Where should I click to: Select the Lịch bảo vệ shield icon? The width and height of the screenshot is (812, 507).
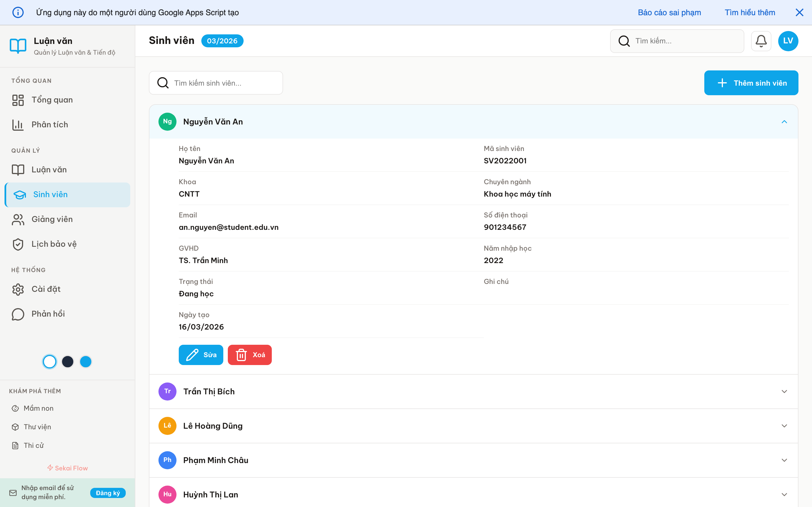point(18,244)
